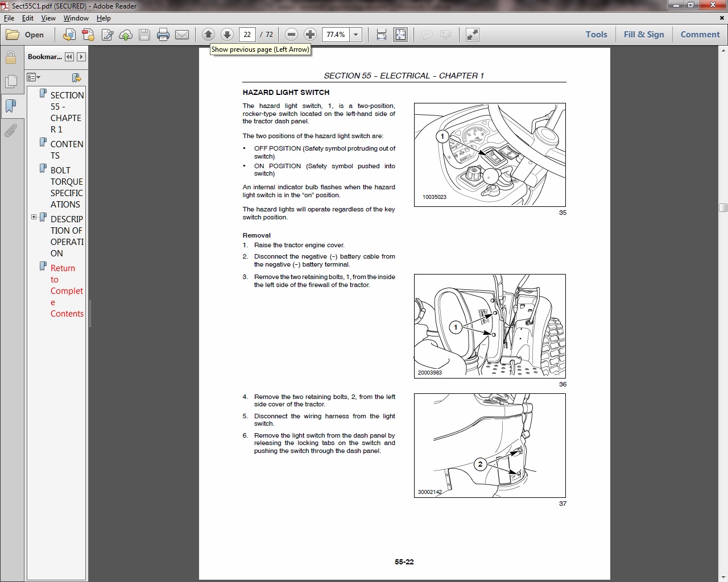
Task: Click the Print file icon
Action: tap(163, 35)
